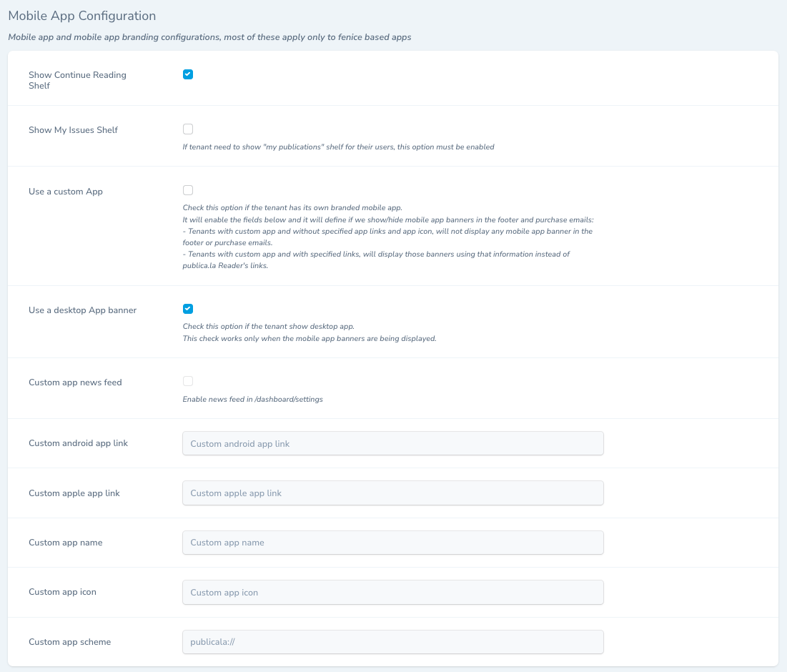The height and width of the screenshot is (672, 787).
Task: Click the "Show Continue Reading Shelf" label text
Action: [77, 80]
